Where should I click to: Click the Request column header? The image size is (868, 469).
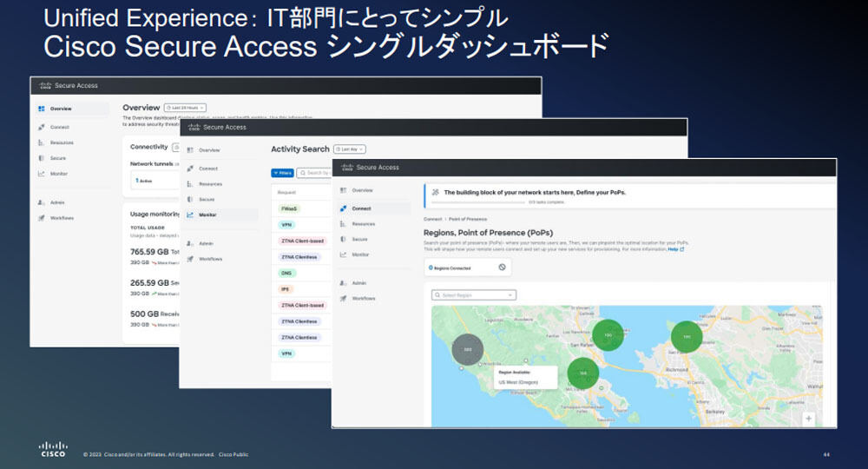[286, 192]
